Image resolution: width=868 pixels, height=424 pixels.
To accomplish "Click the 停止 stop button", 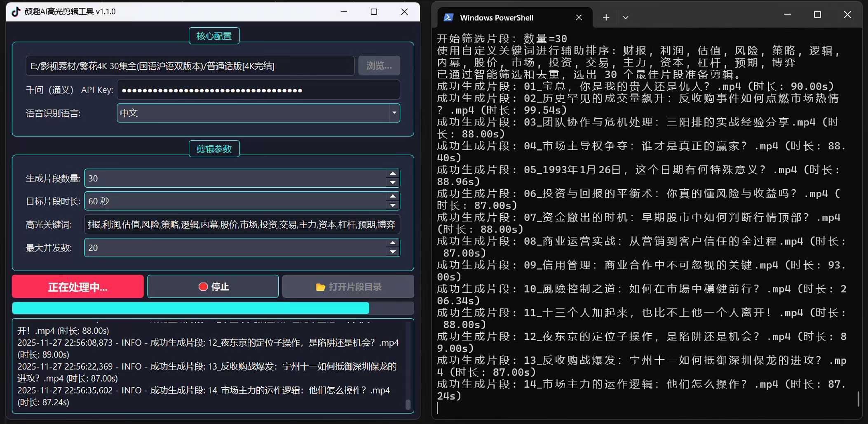I will [213, 287].
